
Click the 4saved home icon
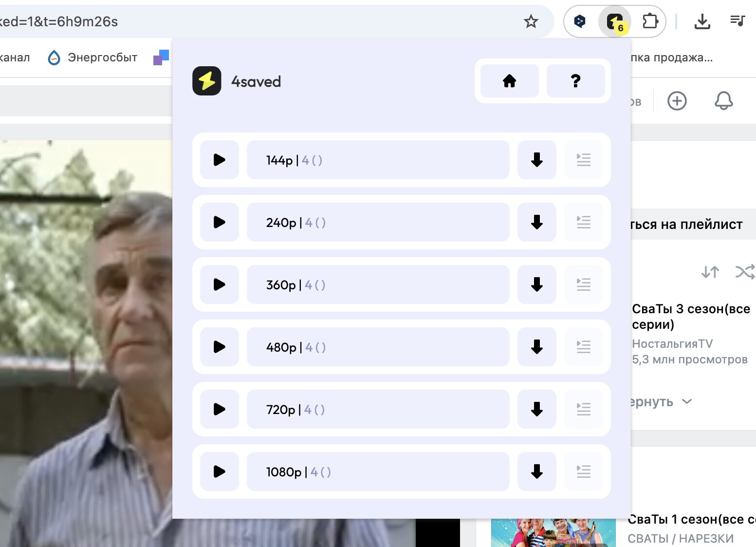509,81
